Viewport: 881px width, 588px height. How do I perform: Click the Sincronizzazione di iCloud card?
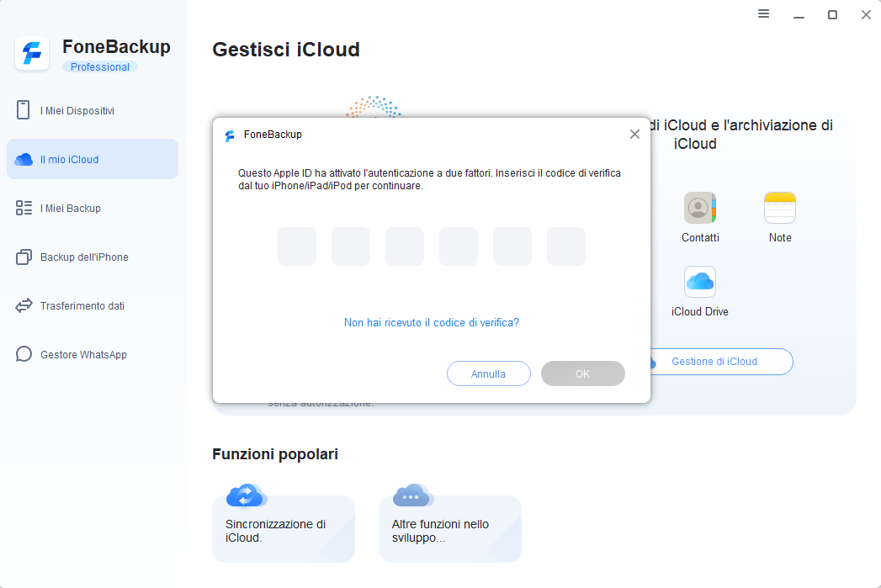point(284,529)
